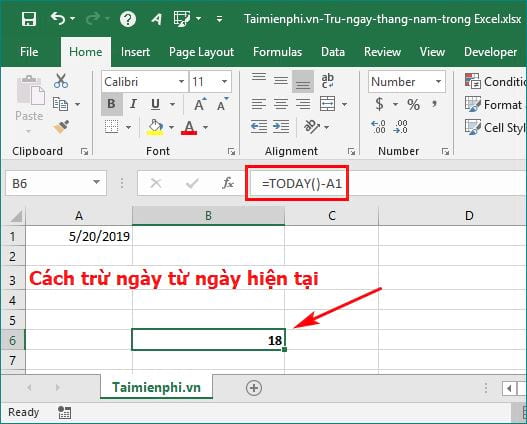The height and width of the screenshot is (424, 527).
Task: Click the Orientation text-angle icon
Action: (x=312, y=127)
